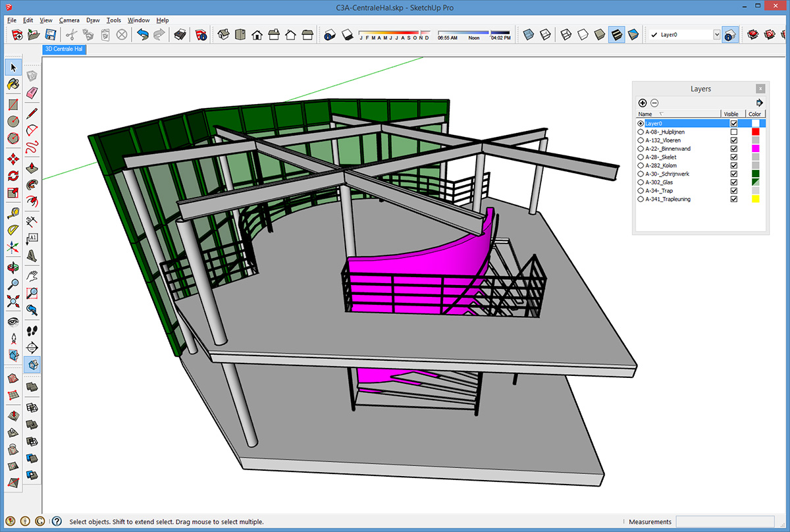Choose the Rotate tool
790x532 pixels.
[13, 176]
